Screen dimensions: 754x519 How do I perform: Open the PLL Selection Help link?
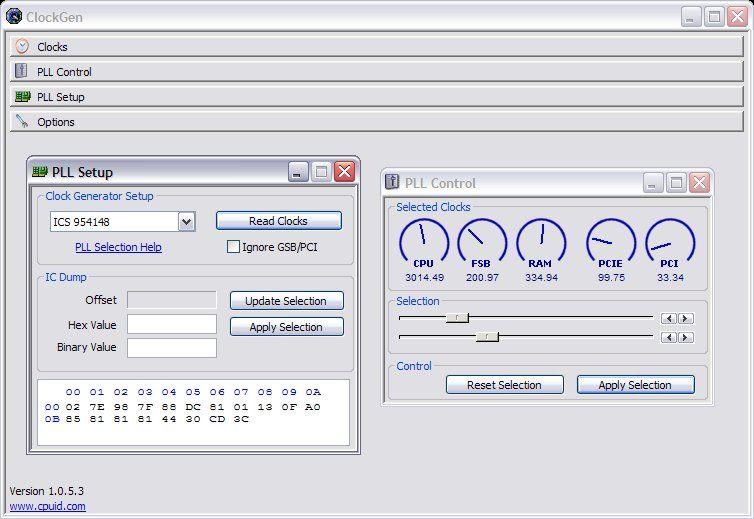(118, 247)
